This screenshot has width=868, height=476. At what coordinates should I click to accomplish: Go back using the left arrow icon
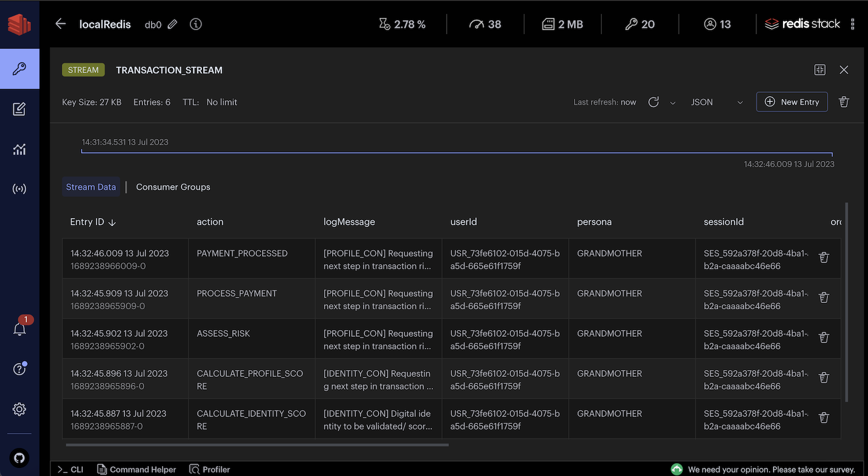[61, 24]
